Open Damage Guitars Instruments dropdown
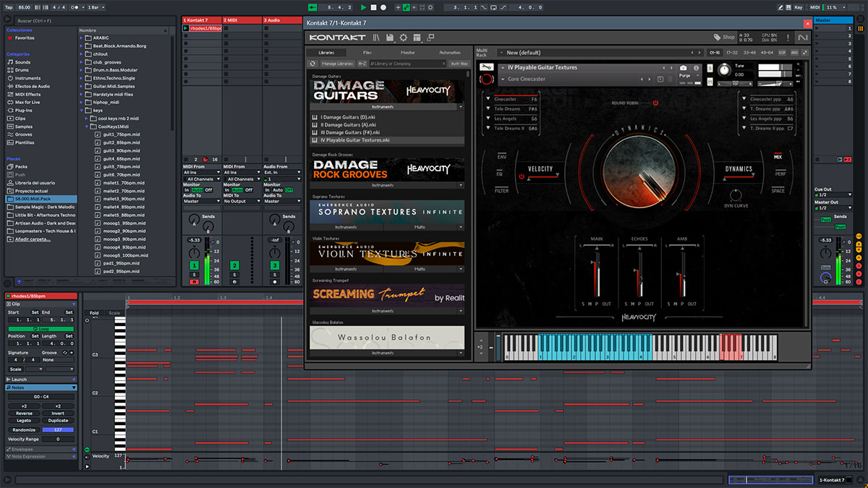868x488 pixels. pyautogui.click(x=388, y=106)
